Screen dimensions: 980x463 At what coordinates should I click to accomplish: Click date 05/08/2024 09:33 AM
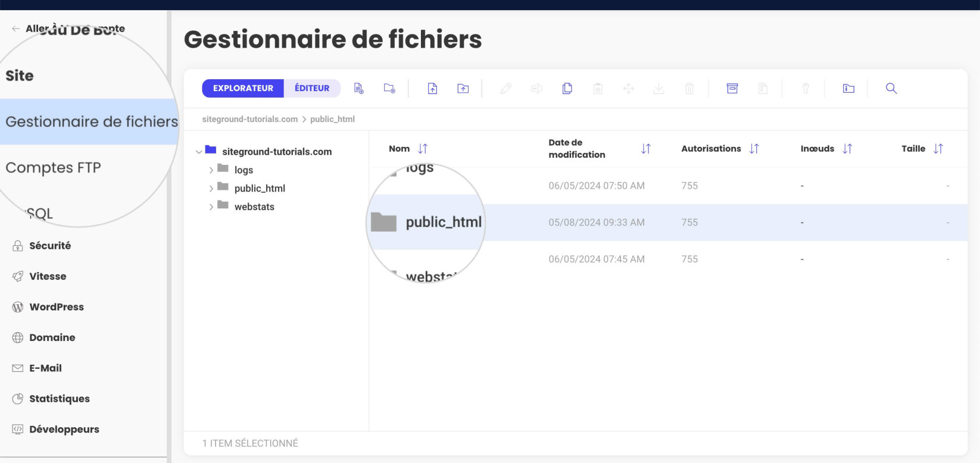[x=597, y=223]
